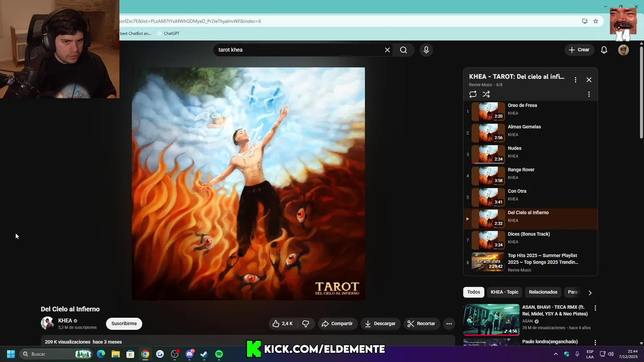The image size is (644, 362).
Task: Open playlist header options menu
Action: (x=576, y=79)
